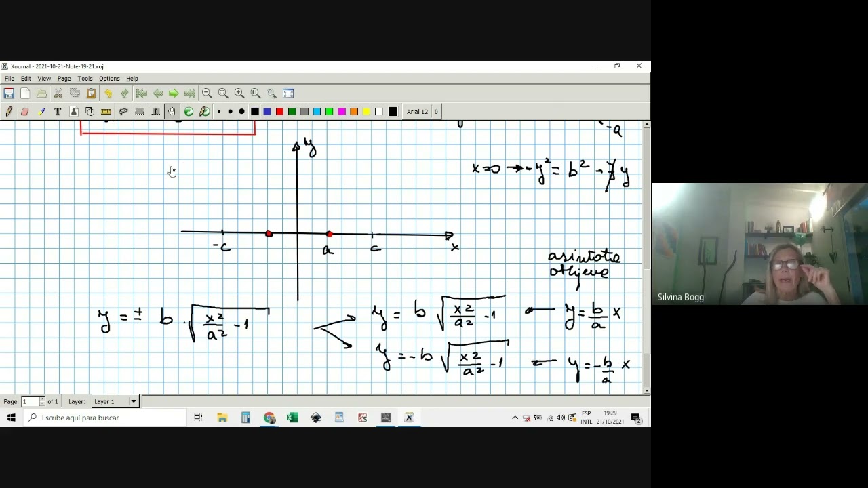This screenshot has width=868, height=488.
Task: Cut the selection with scissors icon
Action: click(x=58, y=94)
